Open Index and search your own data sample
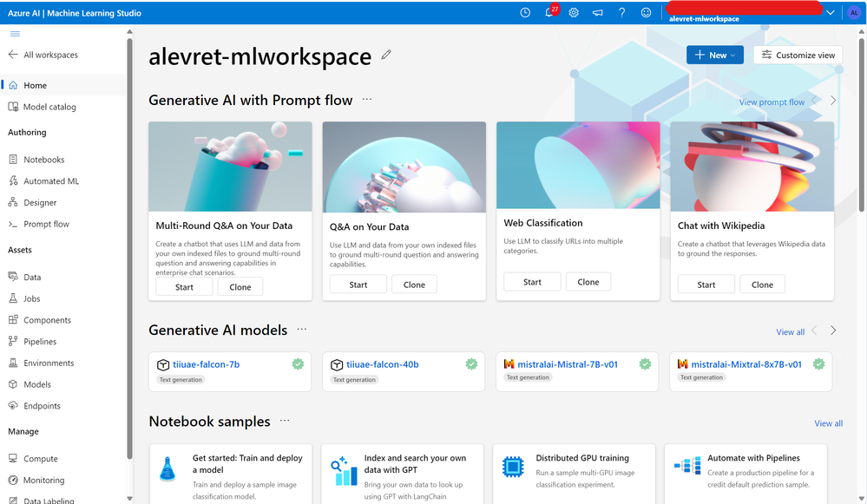Image resolution: width=867 pixels, height=504 pixels. click(x=403, y=475)
